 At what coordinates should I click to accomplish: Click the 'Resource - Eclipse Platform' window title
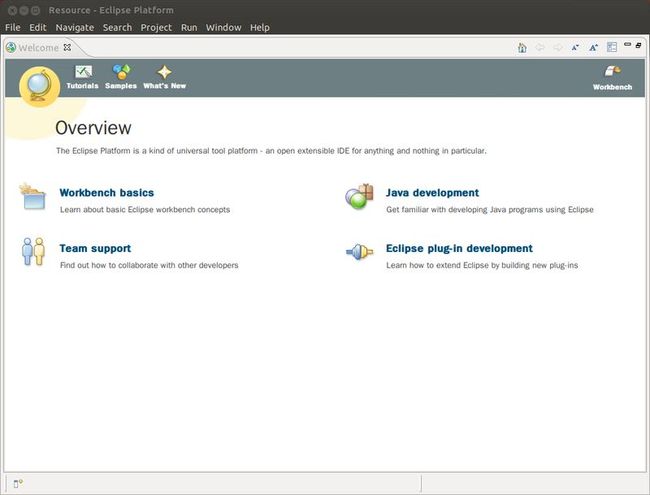click(111, 10)
